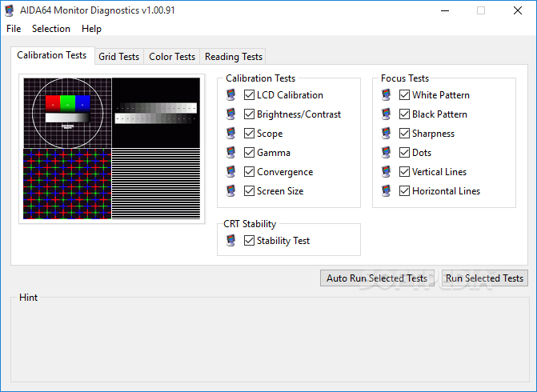Click the monitor icon beside Scope
This screenshot has width=537, height=392.
point(231,133)
